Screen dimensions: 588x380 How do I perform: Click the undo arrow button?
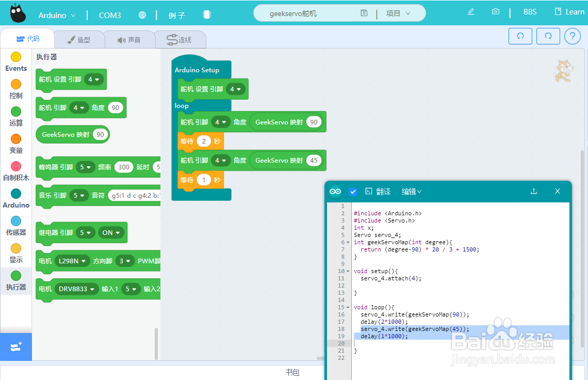pyautogui.click(x=520, y=36)
